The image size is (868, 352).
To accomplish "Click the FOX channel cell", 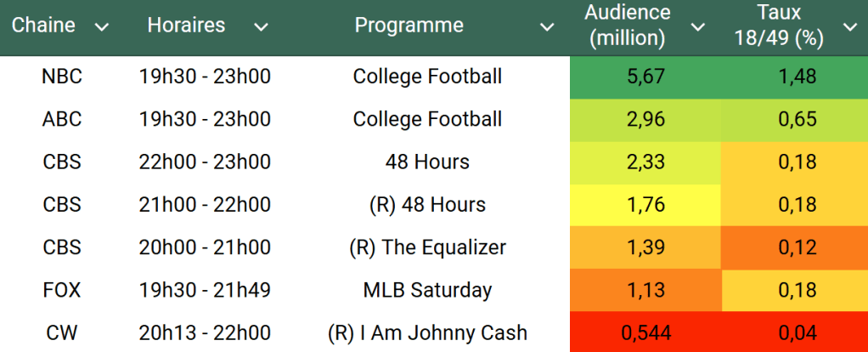I will [62, 290].
